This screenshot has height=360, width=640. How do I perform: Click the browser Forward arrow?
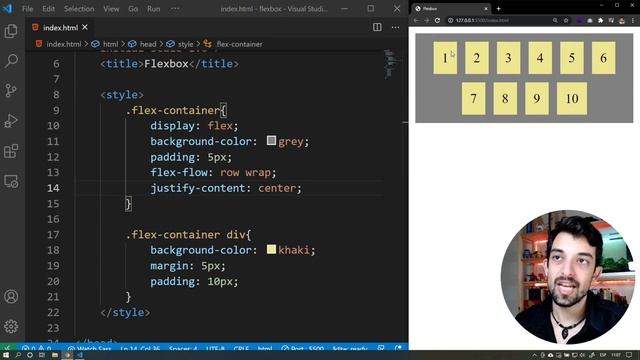427,20
